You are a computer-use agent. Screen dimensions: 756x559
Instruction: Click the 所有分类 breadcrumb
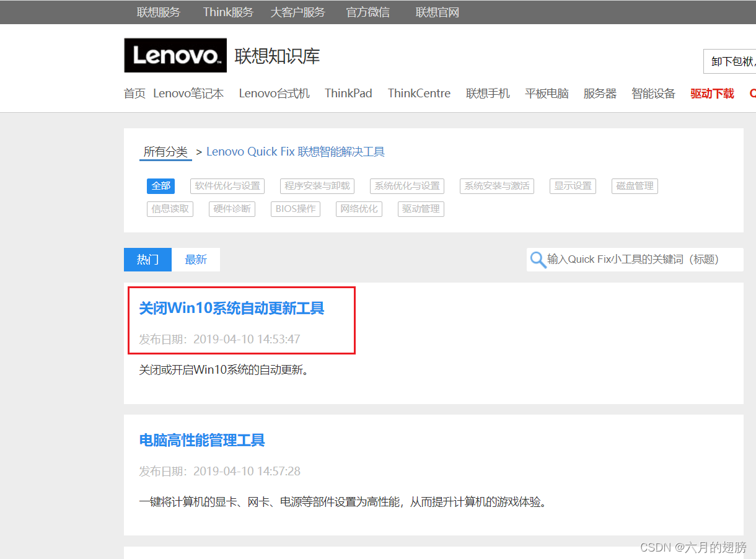point(165,152)
